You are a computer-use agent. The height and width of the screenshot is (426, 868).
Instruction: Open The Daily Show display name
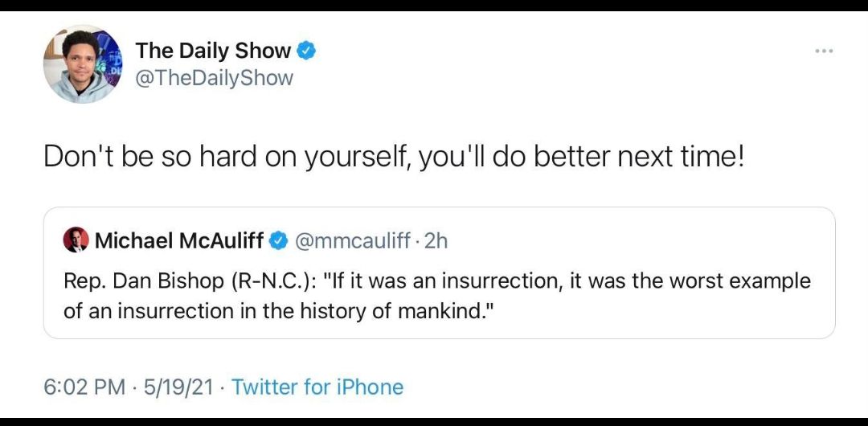[213, 51]
